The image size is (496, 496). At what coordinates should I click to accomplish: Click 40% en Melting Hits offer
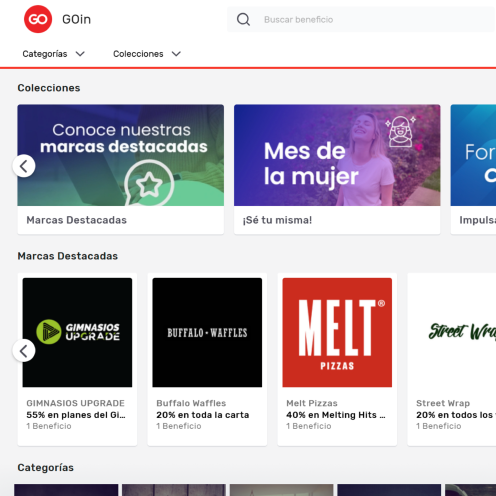336,415
